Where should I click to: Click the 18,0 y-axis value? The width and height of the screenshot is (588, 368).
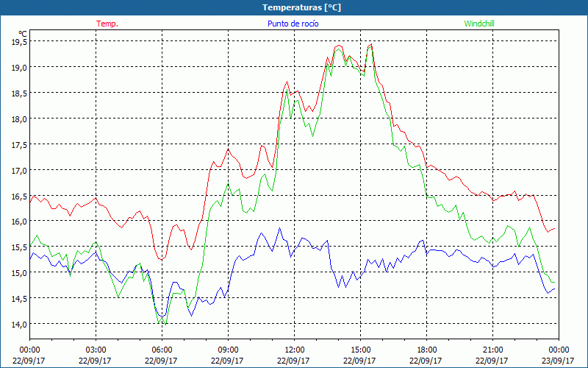pos(19,119)
